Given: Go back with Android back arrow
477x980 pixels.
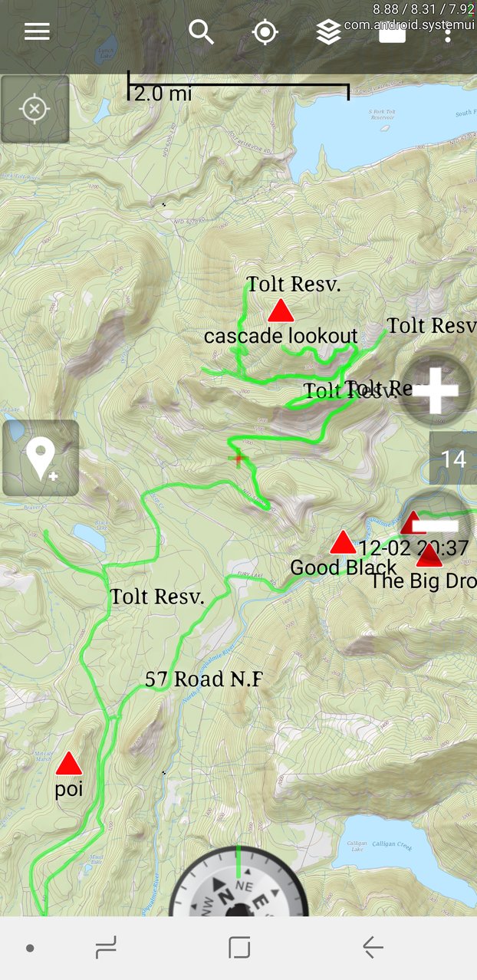Looking at the screenshot, I should pos(373,948).
